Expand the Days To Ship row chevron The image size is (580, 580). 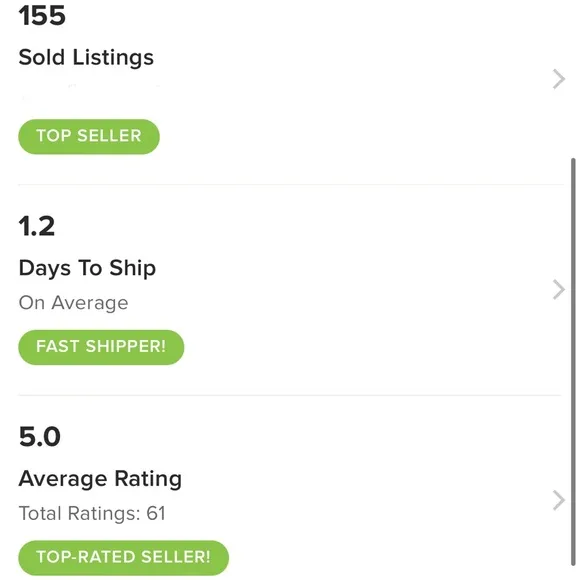(559, 290)
